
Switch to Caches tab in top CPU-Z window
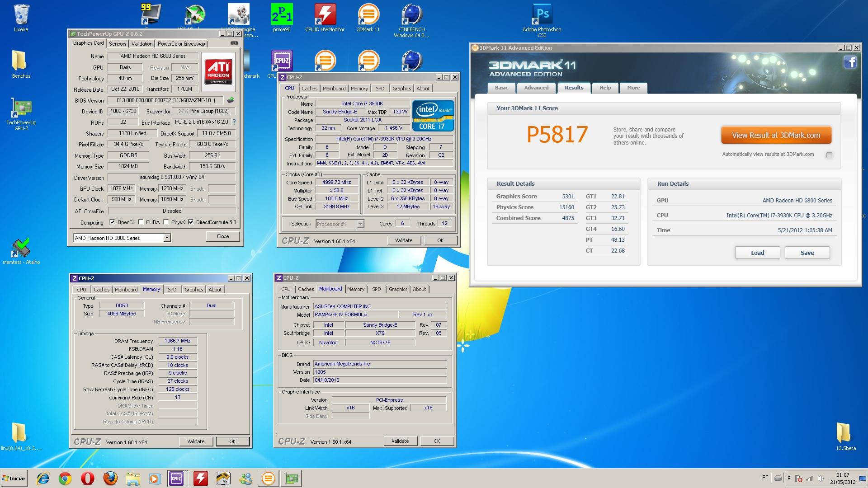tap(310, 89)
